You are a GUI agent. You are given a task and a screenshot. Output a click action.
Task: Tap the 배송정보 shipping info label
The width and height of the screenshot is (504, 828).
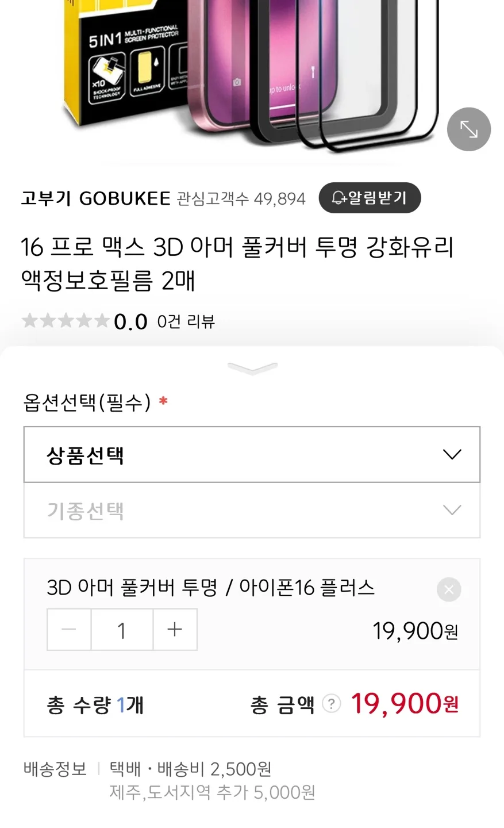point(55,769)
